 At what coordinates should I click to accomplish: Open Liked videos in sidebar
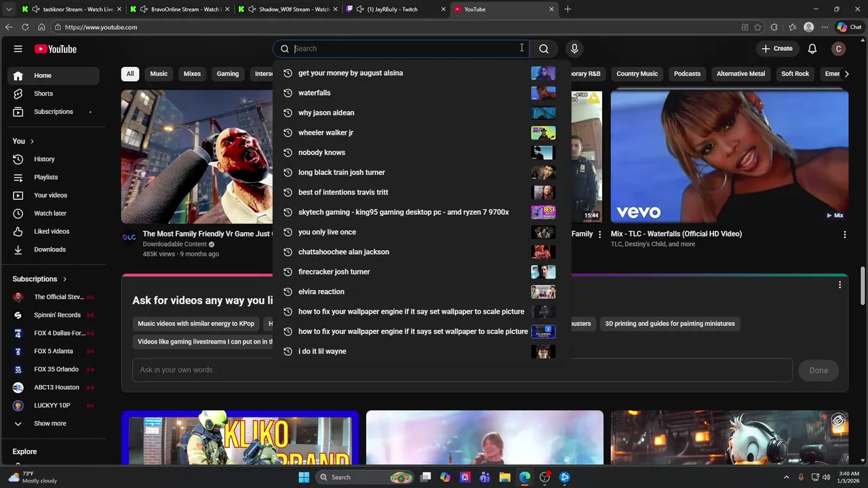[54, 231]
